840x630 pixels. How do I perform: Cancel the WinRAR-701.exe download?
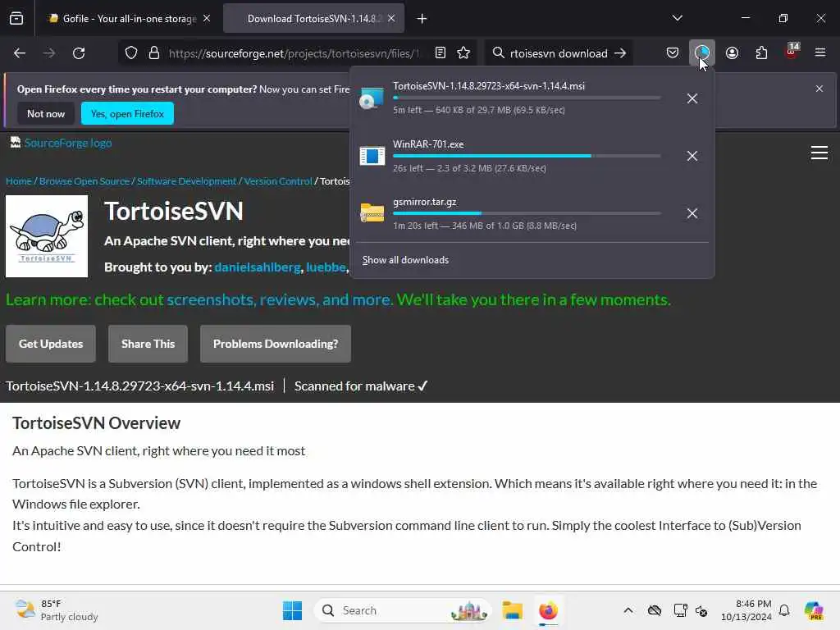point(692,156)
